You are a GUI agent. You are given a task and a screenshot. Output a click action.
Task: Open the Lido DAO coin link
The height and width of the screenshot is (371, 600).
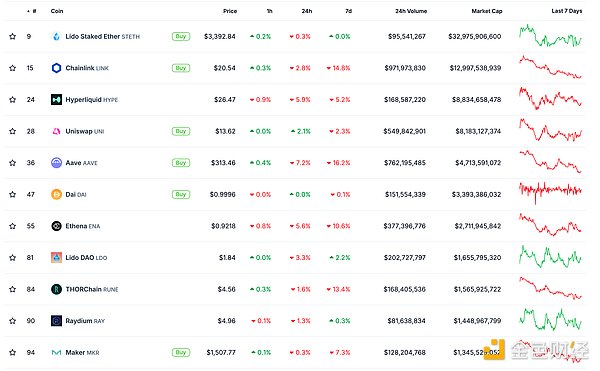pyautogui.click(x=86, y=258)
